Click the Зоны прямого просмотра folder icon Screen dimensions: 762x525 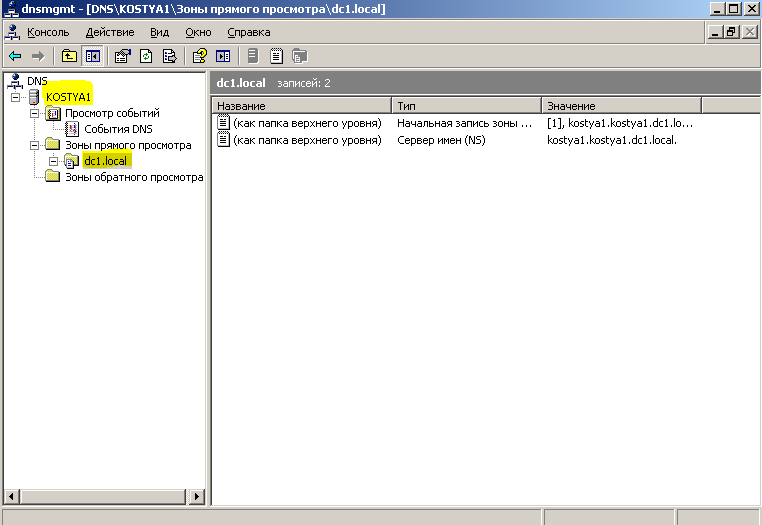tap(52, 144)
